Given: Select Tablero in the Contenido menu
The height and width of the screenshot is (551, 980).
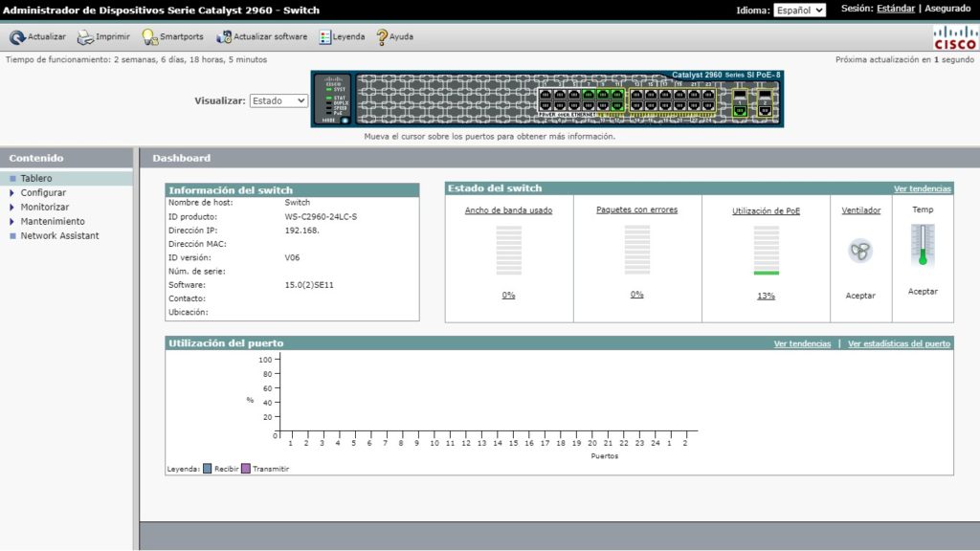Looking at the screenshot, I should (x=34, y=177).
